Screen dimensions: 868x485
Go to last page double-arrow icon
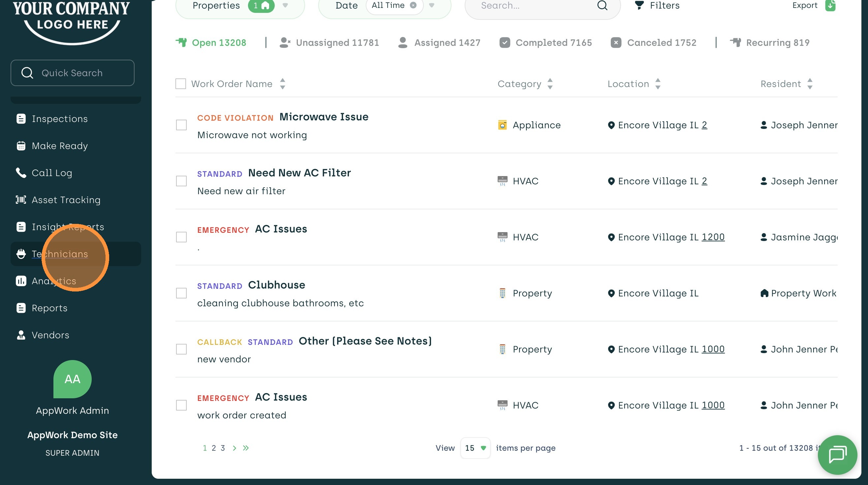246,448
